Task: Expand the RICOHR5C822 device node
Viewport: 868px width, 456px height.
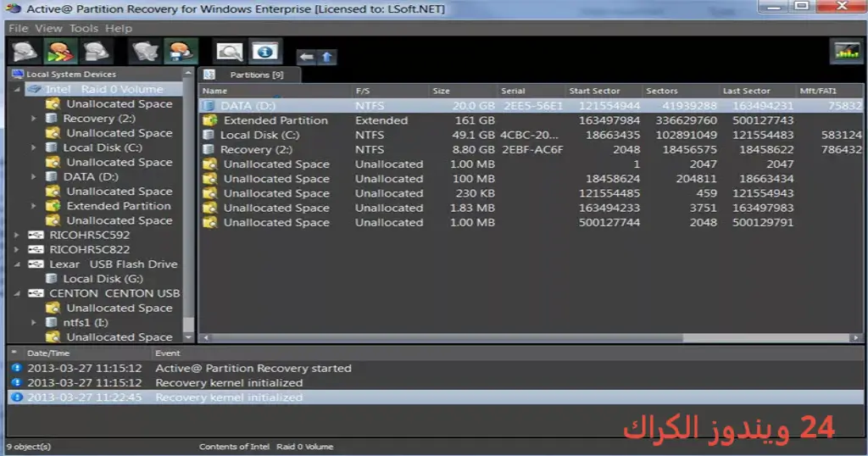Action: click(x=17, y=249)
